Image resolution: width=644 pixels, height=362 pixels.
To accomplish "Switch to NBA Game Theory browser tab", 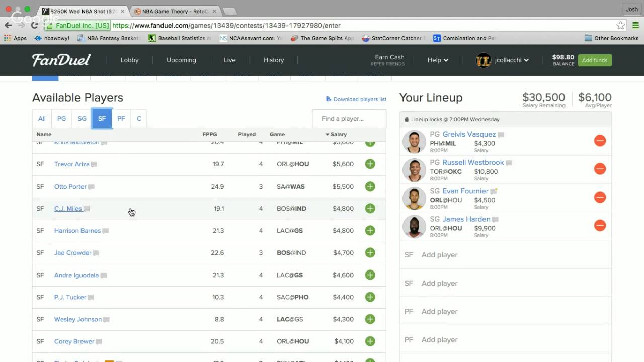I will (174, 11).
